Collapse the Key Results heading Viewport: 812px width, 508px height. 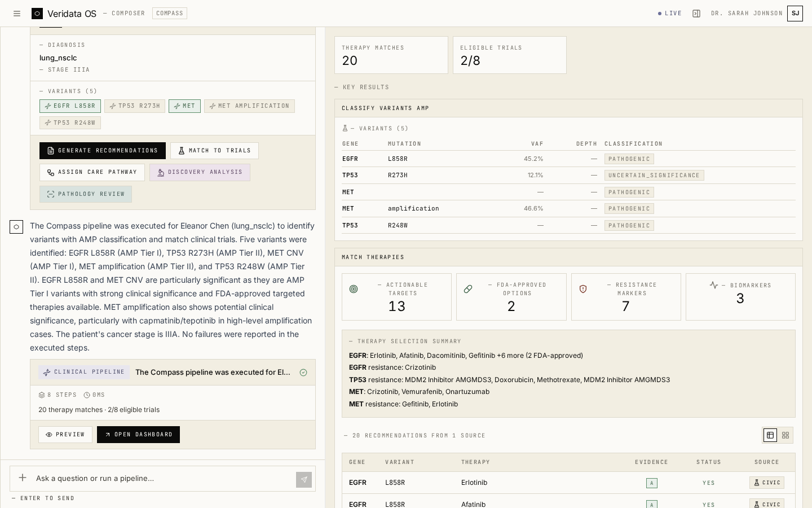point(361,87)
